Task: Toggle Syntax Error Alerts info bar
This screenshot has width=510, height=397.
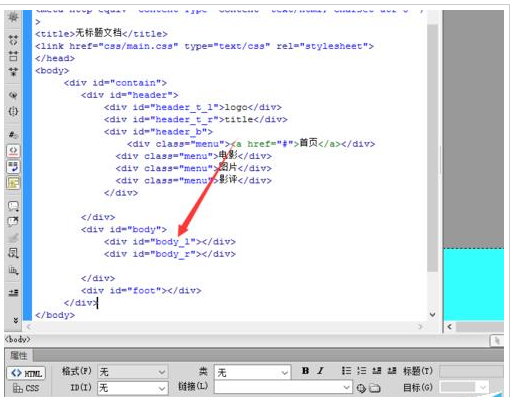Action: pos(13,183)
